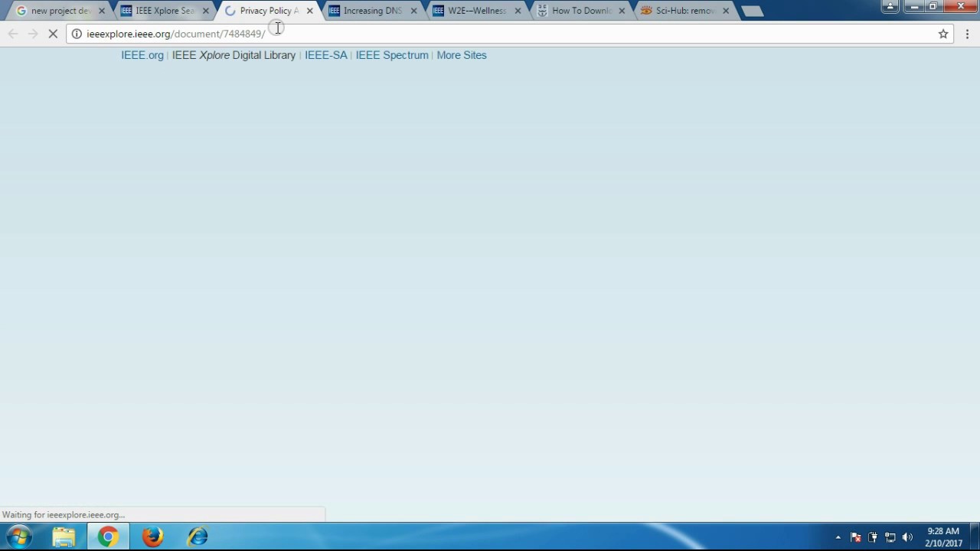Click the Show Desktop strip
Viewport: 980px width, 551px height.
[x=975, y=536]
